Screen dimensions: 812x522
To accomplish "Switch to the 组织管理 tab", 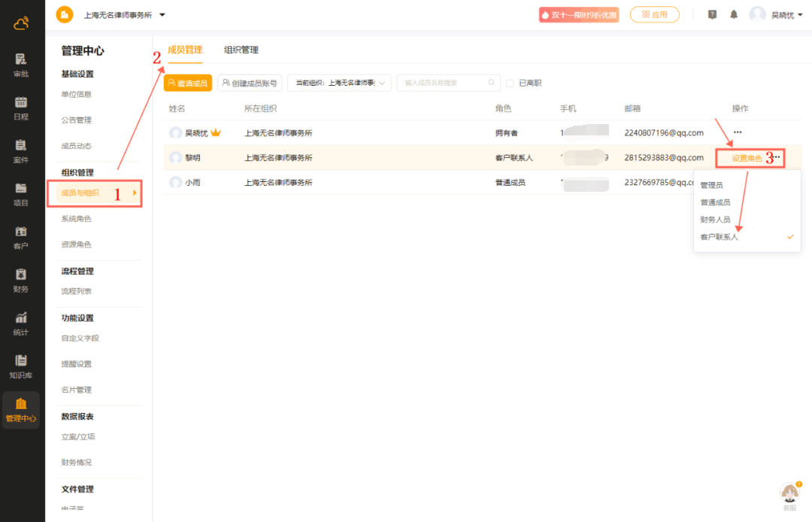I will click(240, 50).
